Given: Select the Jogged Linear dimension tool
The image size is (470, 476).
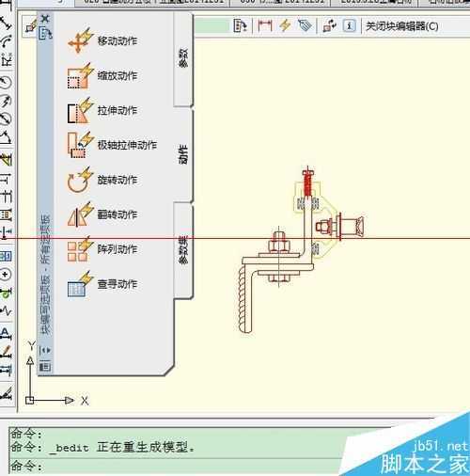Looking at the screenshot, I should pos(6,311).
